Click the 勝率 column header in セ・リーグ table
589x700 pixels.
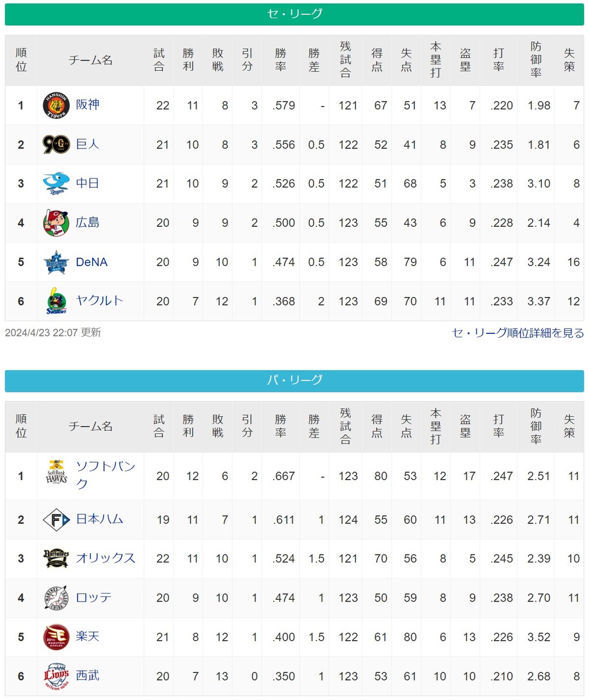point(281,60)
